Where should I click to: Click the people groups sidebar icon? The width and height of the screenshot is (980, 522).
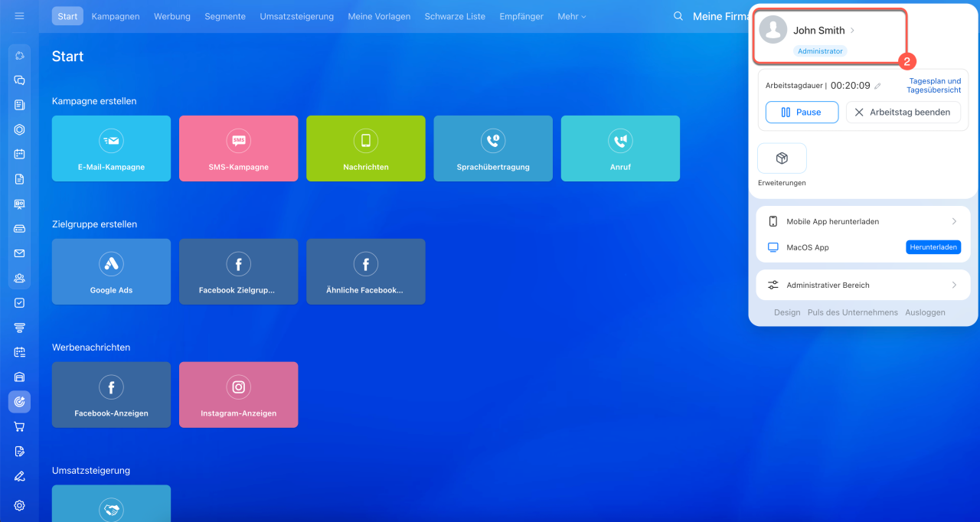(x=20, y=278)
